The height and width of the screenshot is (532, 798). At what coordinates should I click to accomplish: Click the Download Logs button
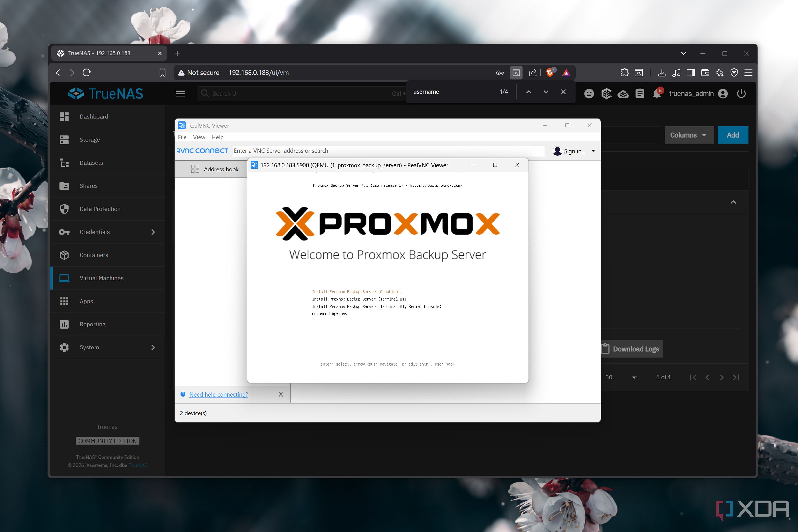[x=632, y=349]
